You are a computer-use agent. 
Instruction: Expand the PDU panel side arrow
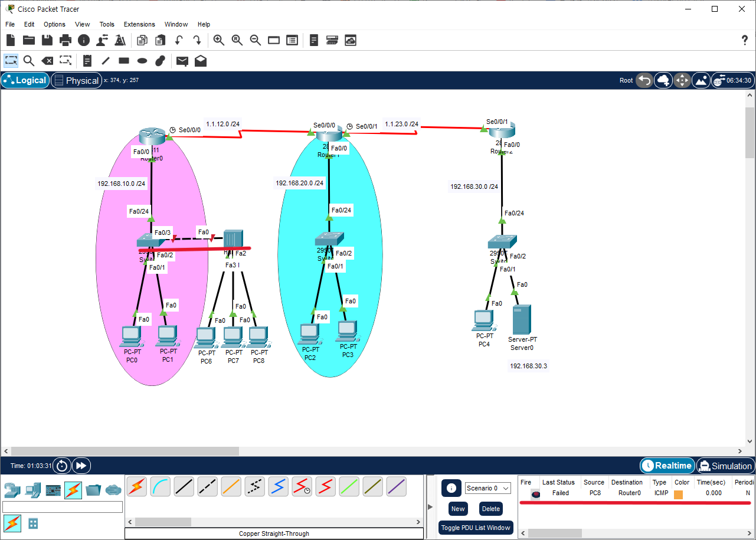point(430,507)
